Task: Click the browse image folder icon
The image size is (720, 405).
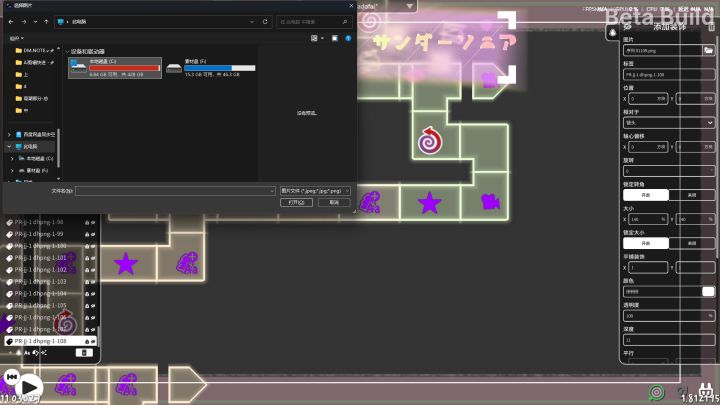Action: coord(709,51)
